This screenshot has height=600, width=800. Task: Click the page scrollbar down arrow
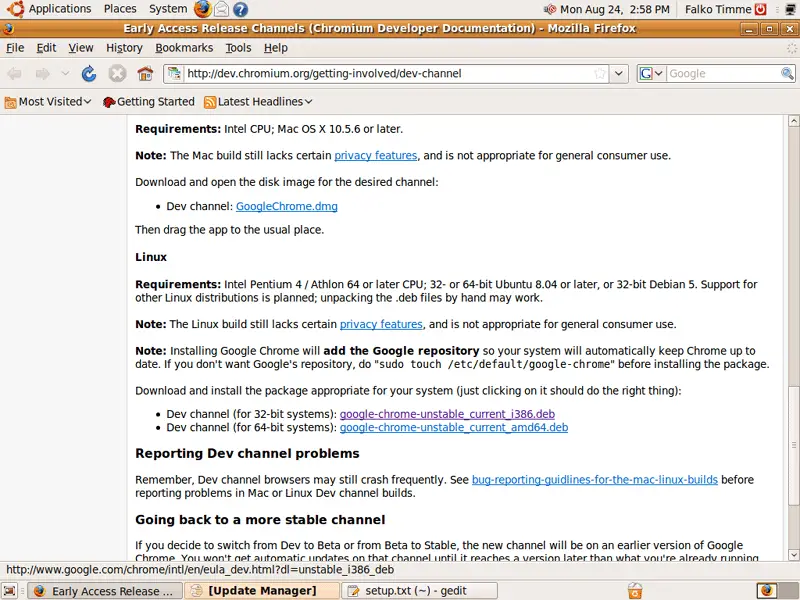[793, 554]
